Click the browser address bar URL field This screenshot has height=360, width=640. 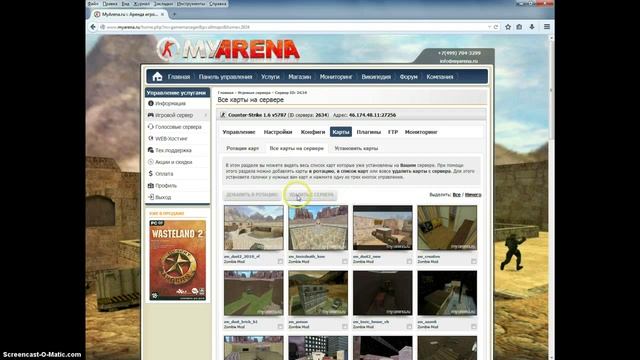pos(294,27)
